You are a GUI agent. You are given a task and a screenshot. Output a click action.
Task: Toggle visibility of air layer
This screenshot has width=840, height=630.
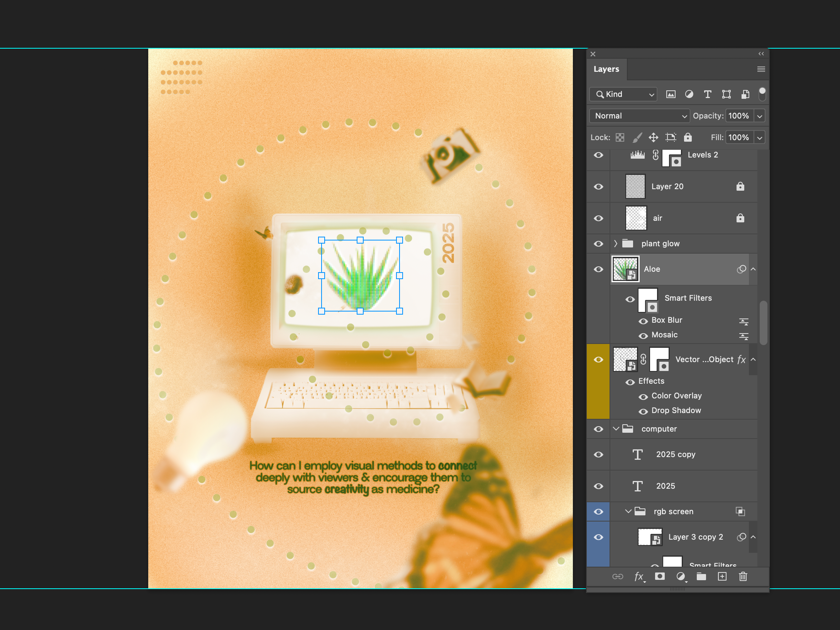pos(598,218)
